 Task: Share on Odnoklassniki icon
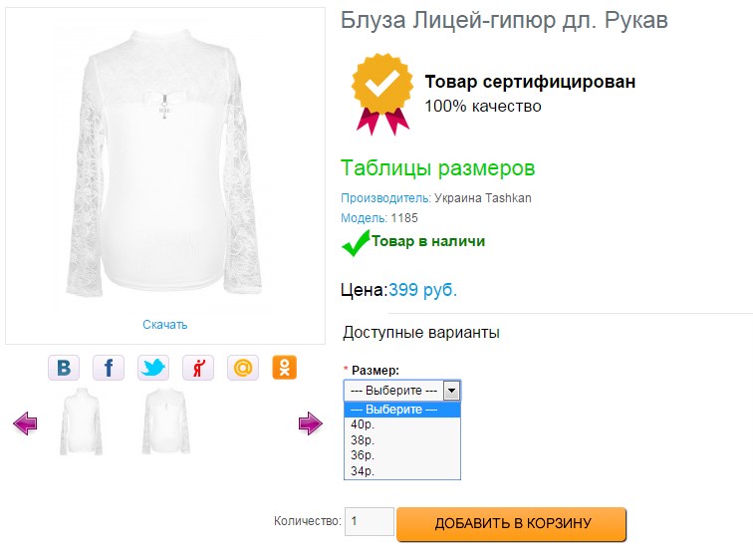click(285, 368)
